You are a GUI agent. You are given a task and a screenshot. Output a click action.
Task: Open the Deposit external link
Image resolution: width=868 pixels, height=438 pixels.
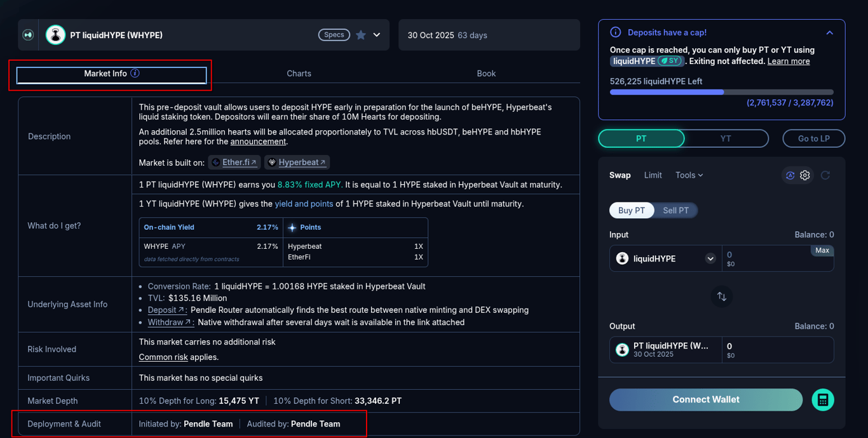(167, 310)
